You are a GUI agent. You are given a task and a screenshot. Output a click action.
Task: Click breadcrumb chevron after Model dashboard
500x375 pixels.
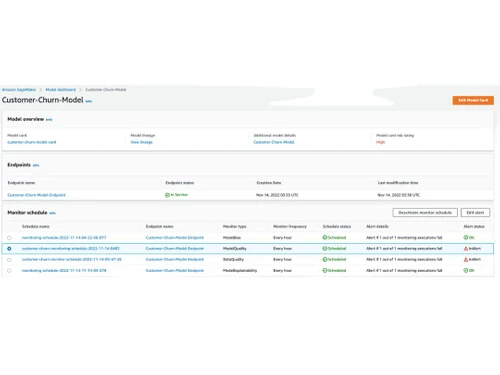pos(80,90)
